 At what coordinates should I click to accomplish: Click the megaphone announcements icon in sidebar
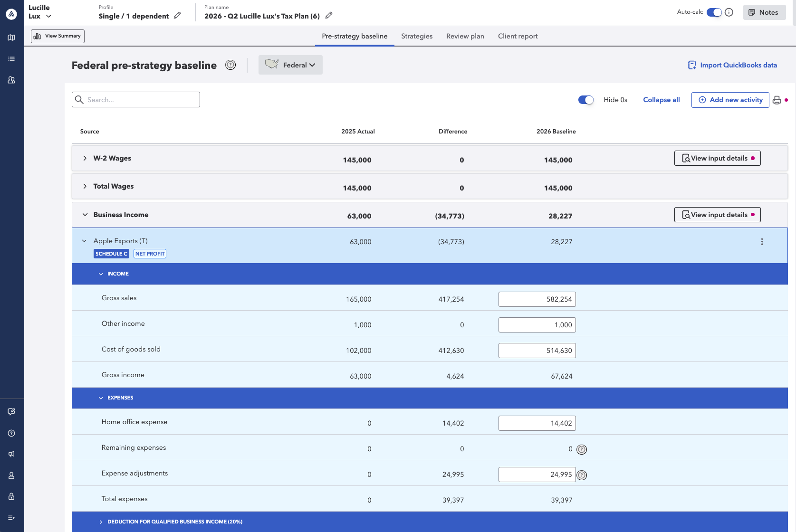point(11,454)
